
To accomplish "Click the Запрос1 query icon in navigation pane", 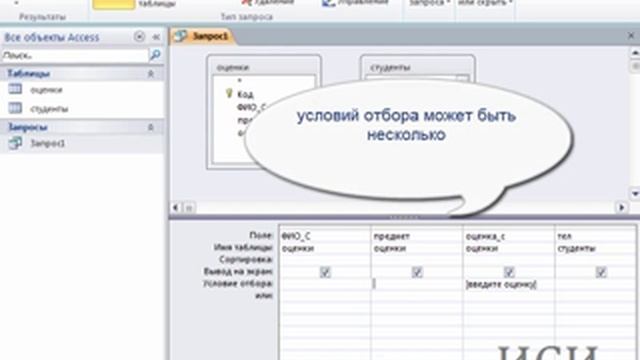I will 15,143.
